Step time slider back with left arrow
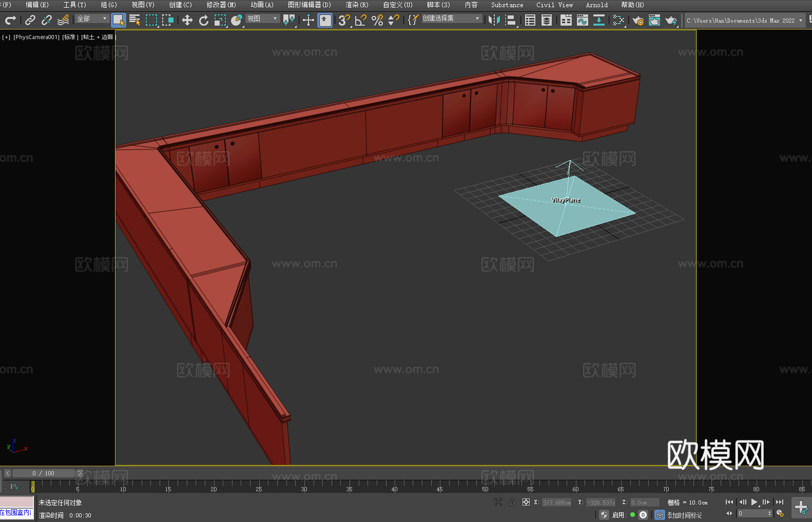 pyautogui.click(x=8, y=473)
